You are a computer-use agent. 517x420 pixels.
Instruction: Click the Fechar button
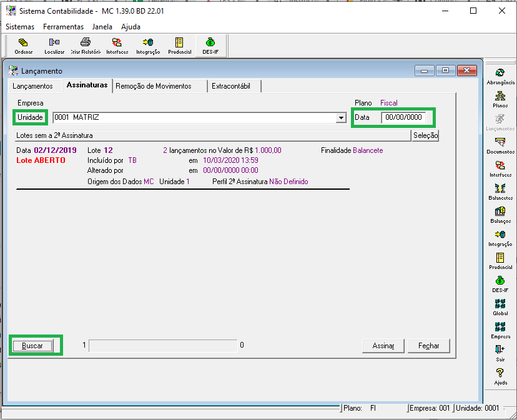pyautogui.click(x=428, y=346)
